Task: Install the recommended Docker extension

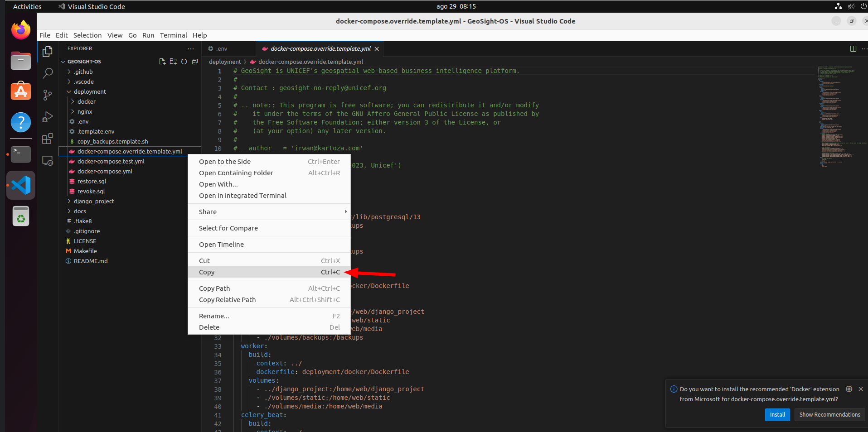Action: tap(777, 415)
